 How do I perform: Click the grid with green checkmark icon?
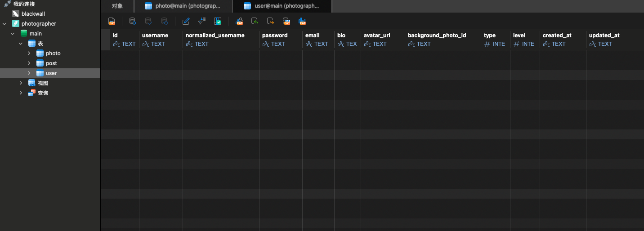218,21
